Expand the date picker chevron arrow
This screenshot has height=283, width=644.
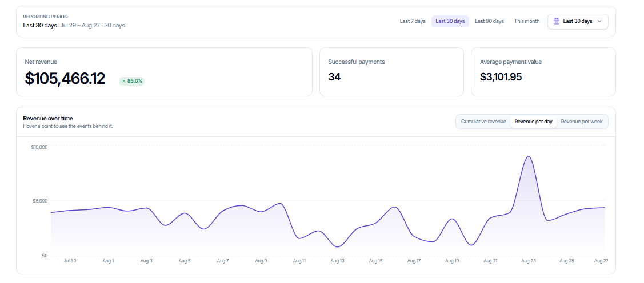[x=599, y=21]
